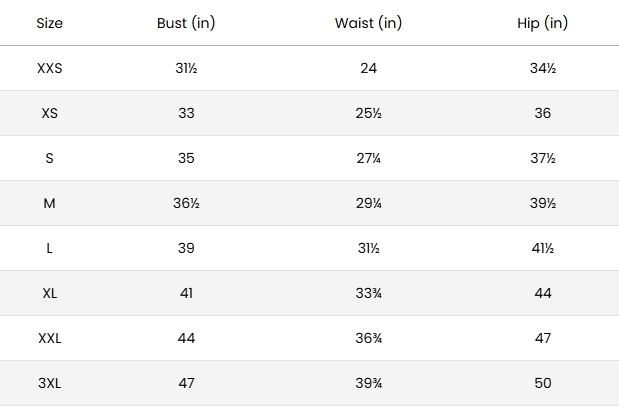
Task: Click the Size column header
Action: (49, 23)
